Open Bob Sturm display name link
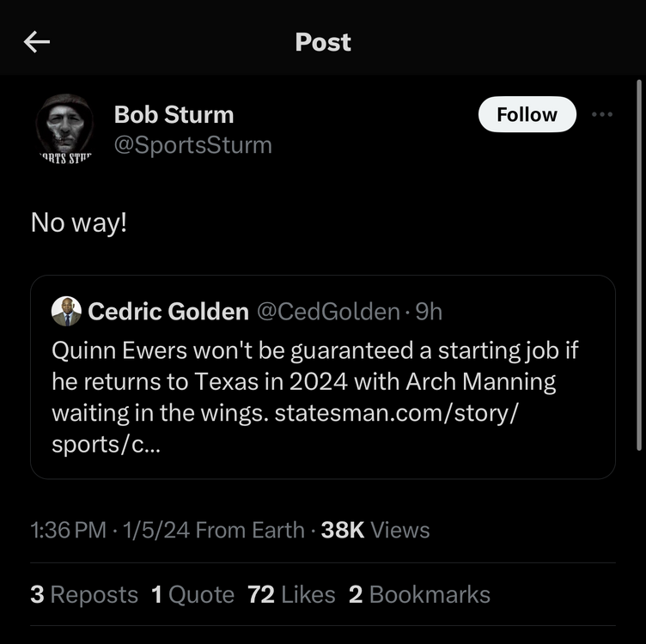Screen dimensions: 646x644 click(174, 114)
